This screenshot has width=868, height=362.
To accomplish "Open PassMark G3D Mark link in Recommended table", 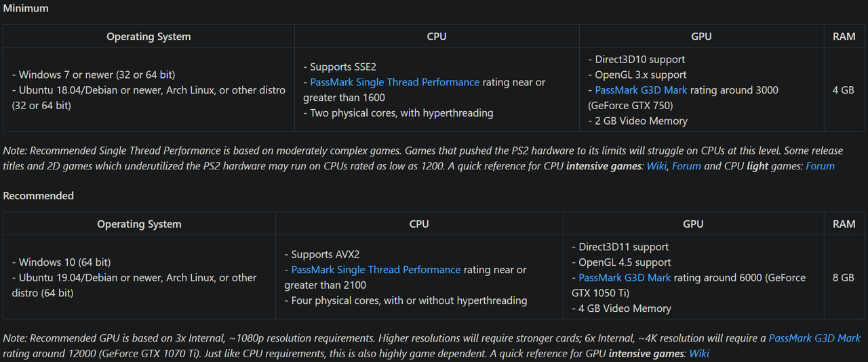I will pyautogui.click(x=625, y=278).
